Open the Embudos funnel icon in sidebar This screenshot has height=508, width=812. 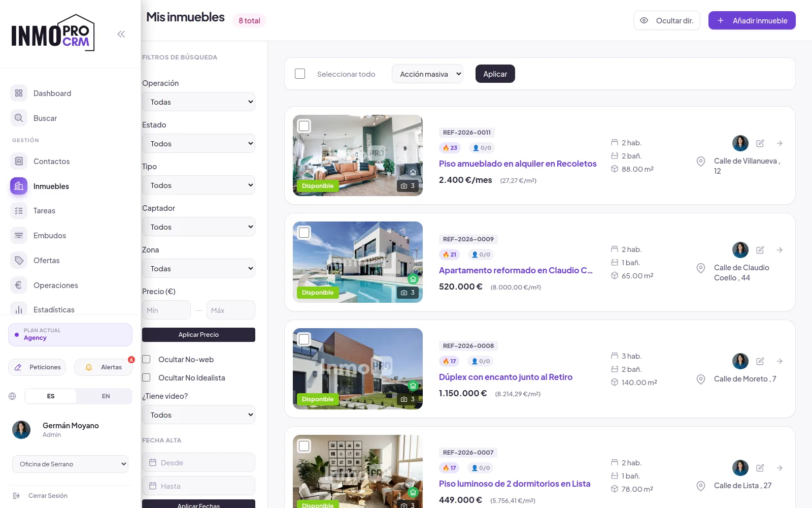click(x=19, y=236)
